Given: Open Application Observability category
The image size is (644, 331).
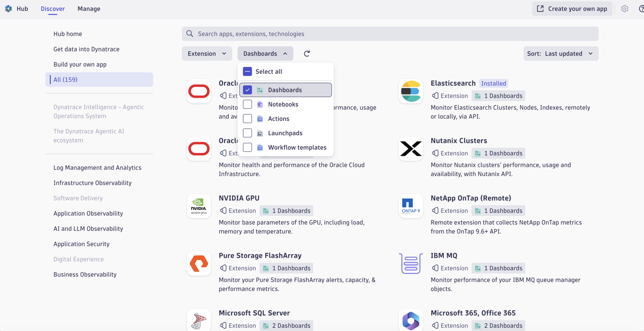Looking at the screenshot, I should click(x=88, y=214).
